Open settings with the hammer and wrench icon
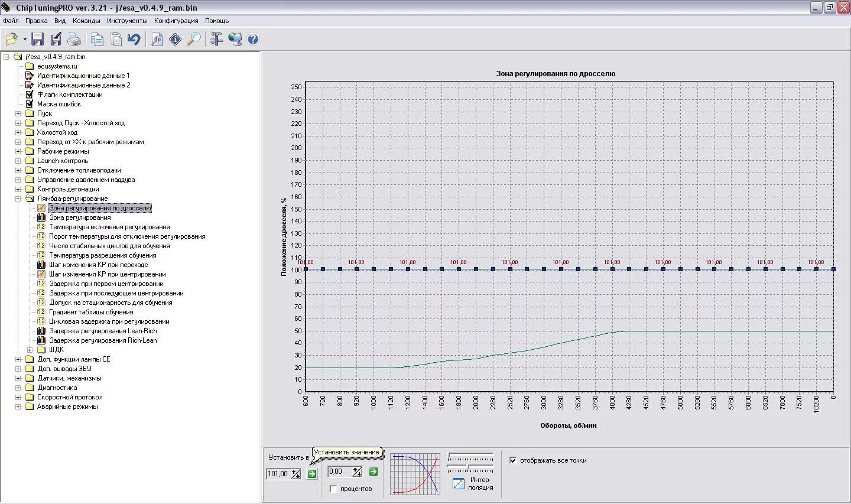851x504 pixels. coord(217,40)
